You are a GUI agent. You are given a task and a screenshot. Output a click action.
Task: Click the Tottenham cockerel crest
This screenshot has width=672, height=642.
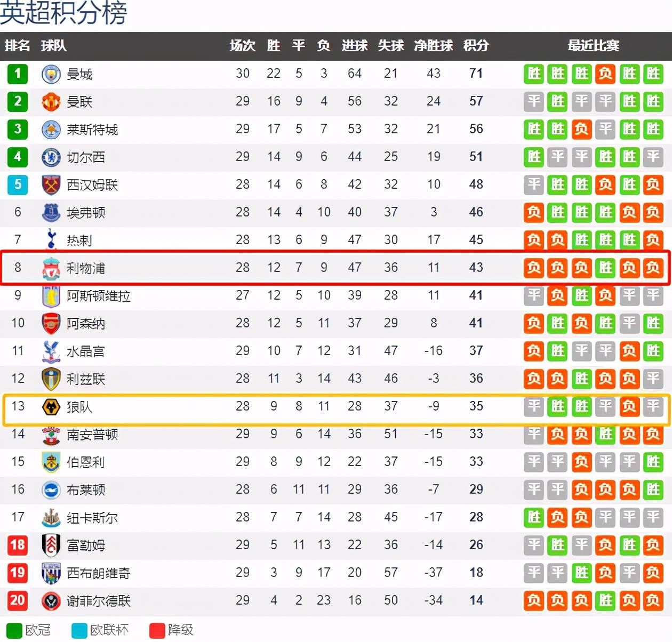point(51,239)
